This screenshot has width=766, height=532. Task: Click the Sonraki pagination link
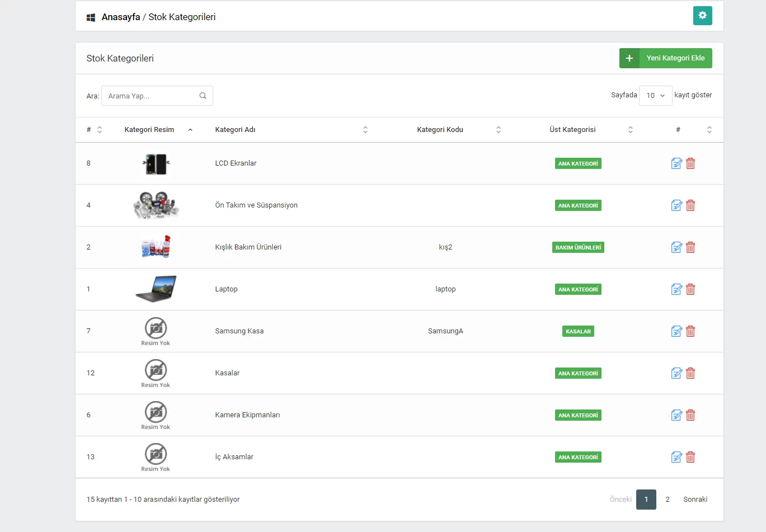point(695,500)
